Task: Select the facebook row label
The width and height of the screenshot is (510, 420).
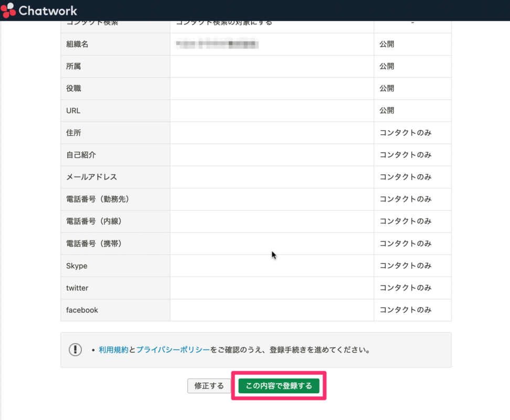Action: point(82,310)
